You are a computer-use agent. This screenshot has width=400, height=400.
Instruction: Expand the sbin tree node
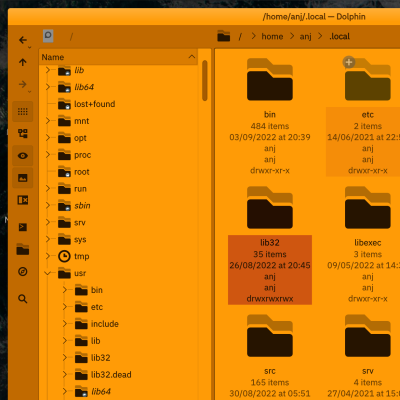click(48, 205)
